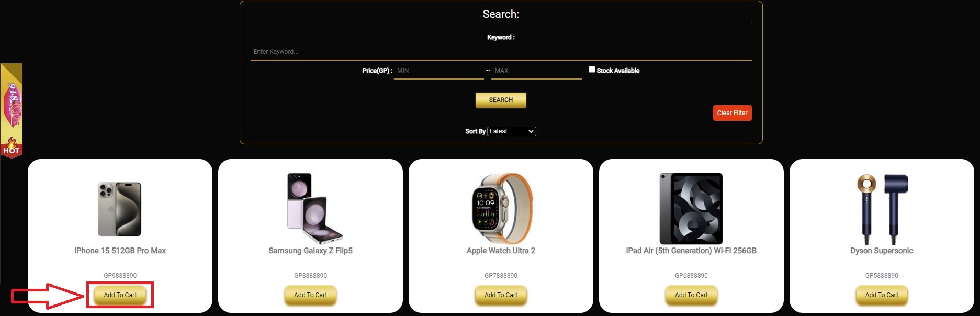Focus the Enter Keyword search field
The height and width of the screenshot is (316, 980).
pyautogui.click(x=501, y=52)
